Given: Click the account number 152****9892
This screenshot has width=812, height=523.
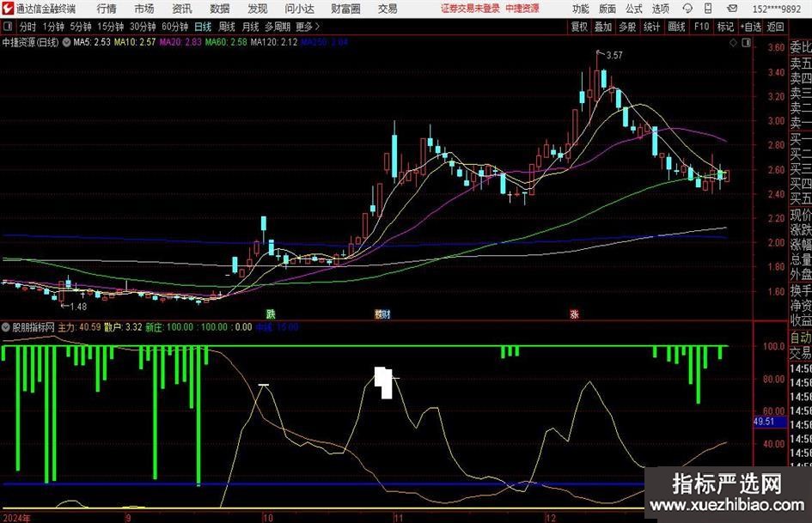Looking at the screenshot, I should (x=776, y=9).
